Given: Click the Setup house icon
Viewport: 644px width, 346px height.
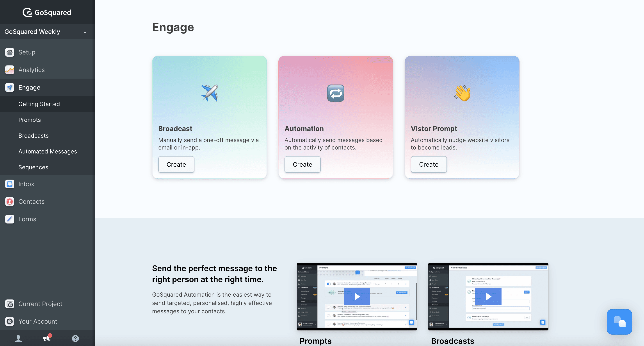Looking at the screenshot, I should point(9,52).
